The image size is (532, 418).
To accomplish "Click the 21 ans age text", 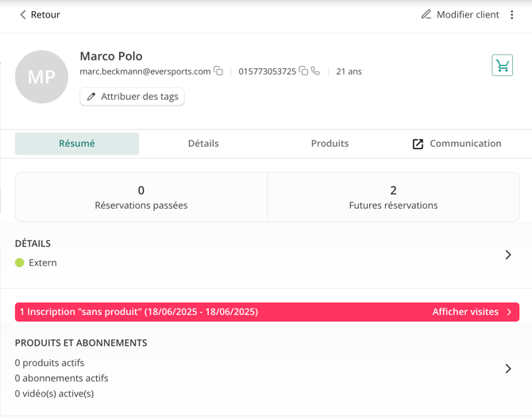I will [349, 71].
